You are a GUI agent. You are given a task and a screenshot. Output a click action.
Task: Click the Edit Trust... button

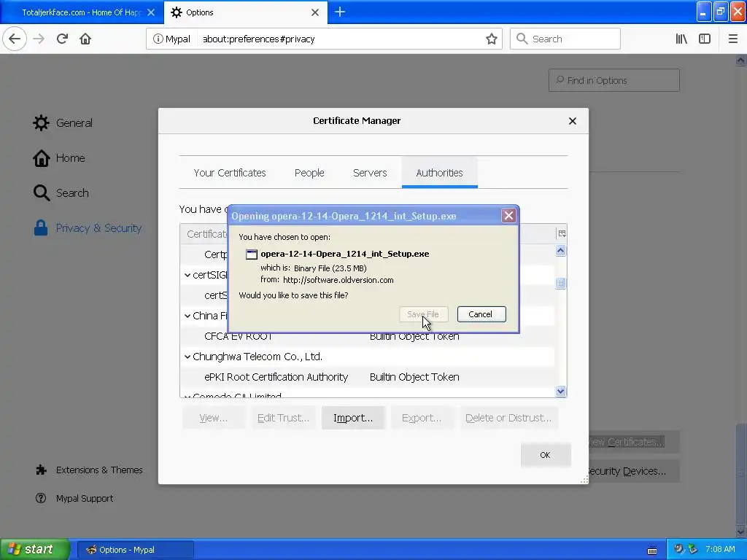tap(283, 418)
